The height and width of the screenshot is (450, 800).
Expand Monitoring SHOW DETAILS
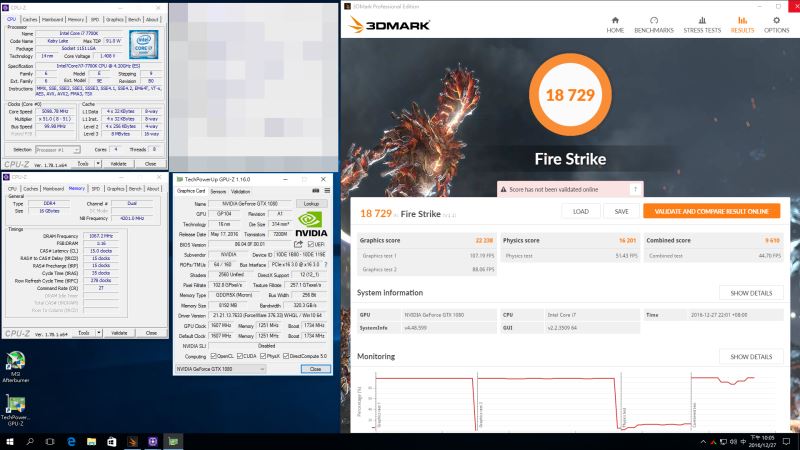(751, 357)
